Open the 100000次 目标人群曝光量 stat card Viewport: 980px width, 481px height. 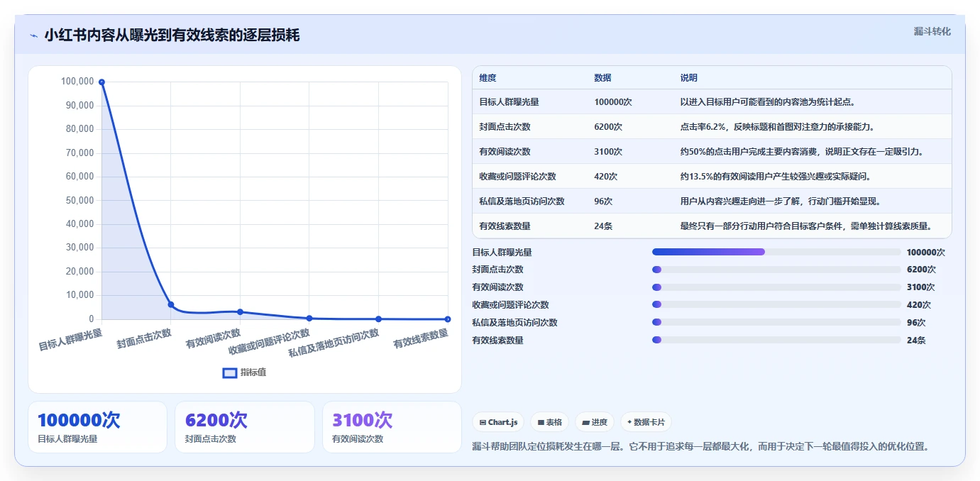tap(97, 427)
